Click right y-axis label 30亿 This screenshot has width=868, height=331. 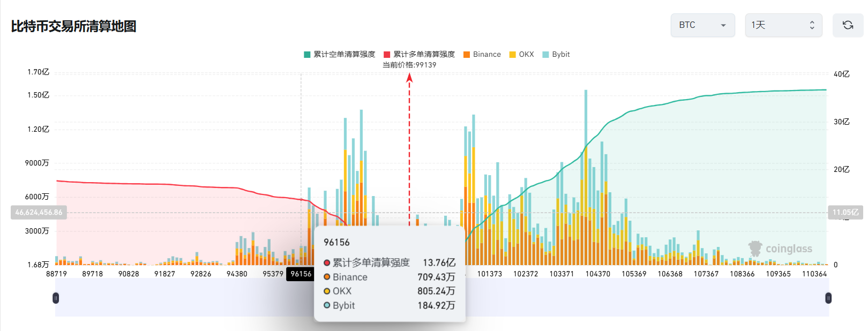pos(841,122)
